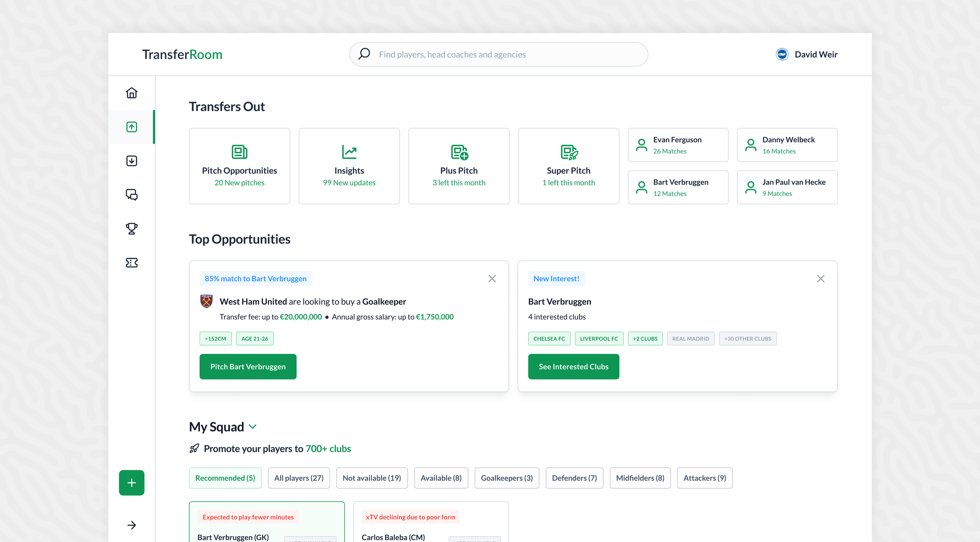Click the CHELSEA FC tag

(x=549, y=338)
